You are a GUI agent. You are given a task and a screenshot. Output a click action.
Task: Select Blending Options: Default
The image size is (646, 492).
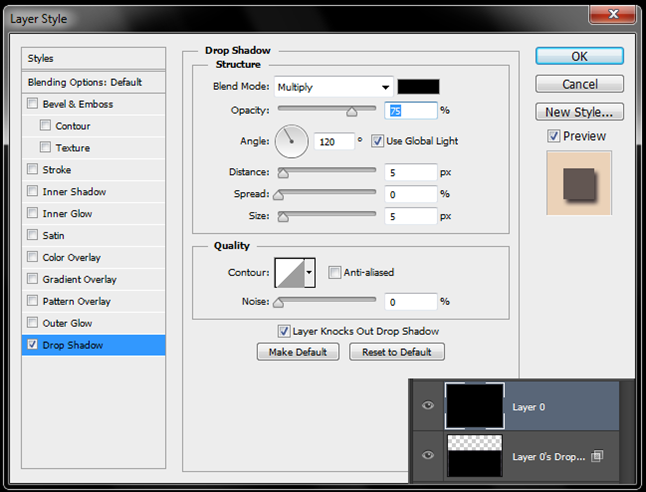tap(84, 82)
